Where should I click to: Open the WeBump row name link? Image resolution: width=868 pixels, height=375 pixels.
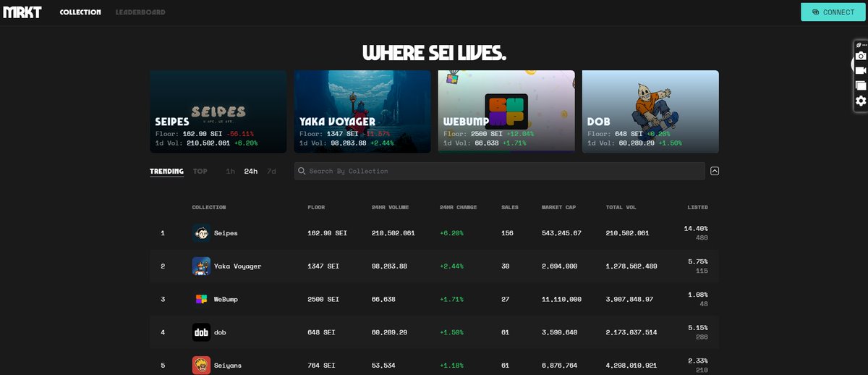tap(226, 300)
